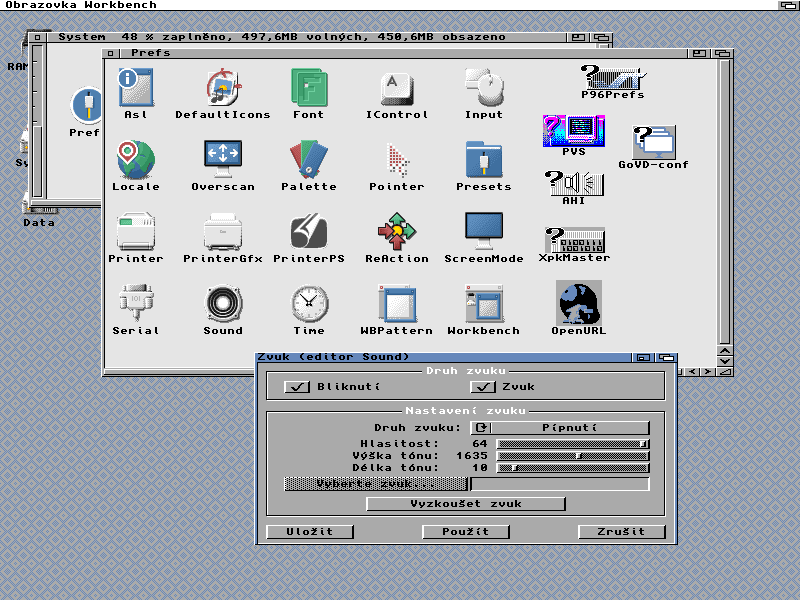Open the Sound preferences icon
Viewport: 800px width, 600px height.
pyautogui.click(x=223, y=303)
